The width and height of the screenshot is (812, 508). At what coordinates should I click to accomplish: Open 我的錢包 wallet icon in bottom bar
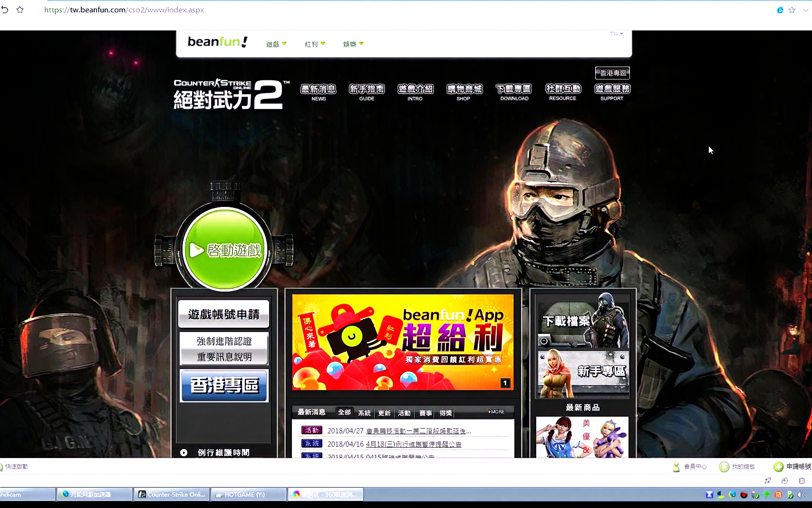[724, 467]
